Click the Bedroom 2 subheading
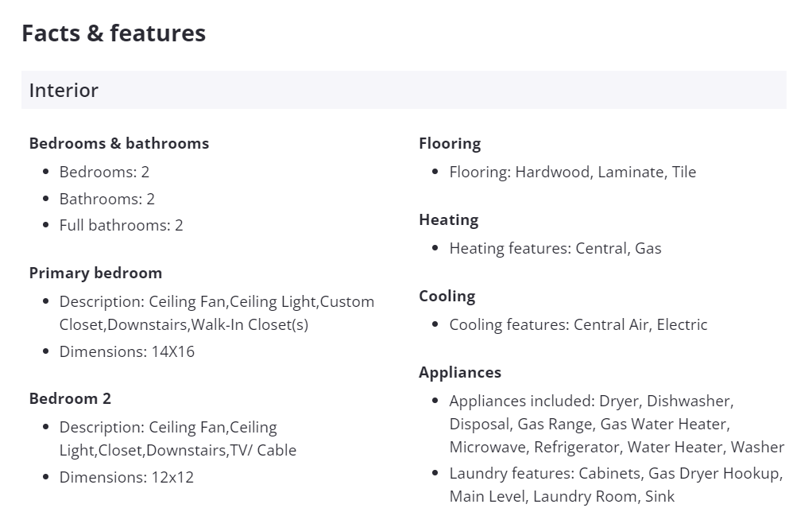Screen dimensions: 812x512 (70, 399)
